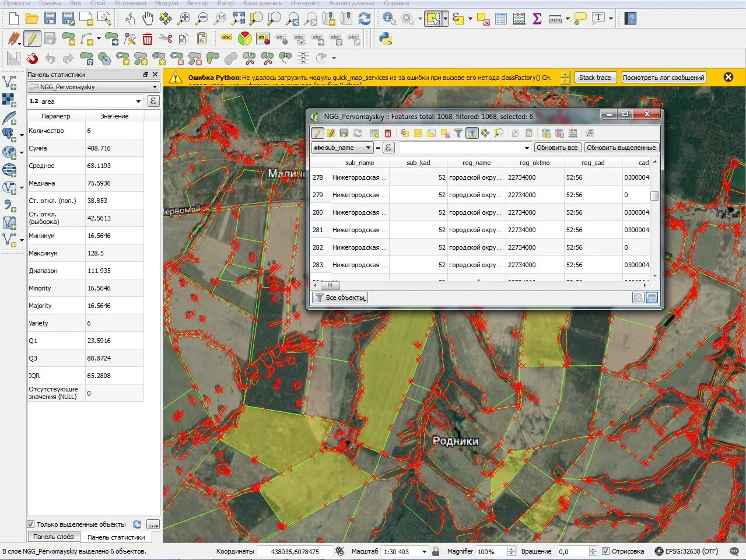This screenshot has width=746, height=560.
Task: Select the Pan Map hand tool
Action: point(148,19)
